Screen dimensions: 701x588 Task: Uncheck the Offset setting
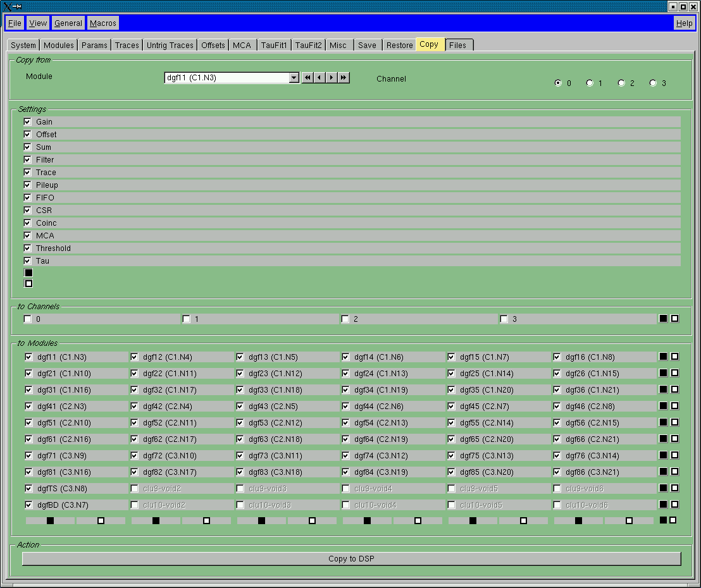(28, 134)
